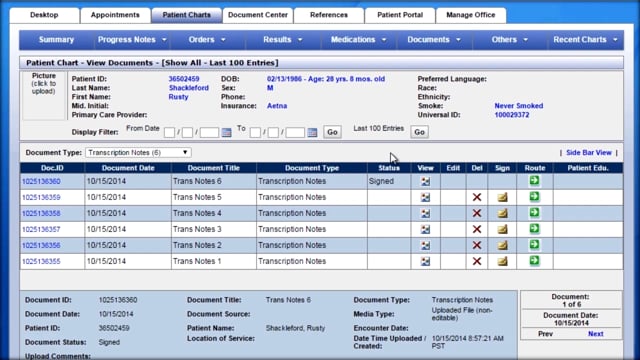Open document ID 1025136359 link
The image size is (640, 360).
pos(41,197)
